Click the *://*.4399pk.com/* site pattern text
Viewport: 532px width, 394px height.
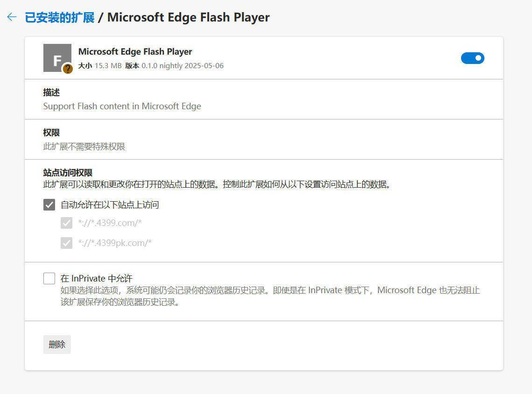click(115, 243)
